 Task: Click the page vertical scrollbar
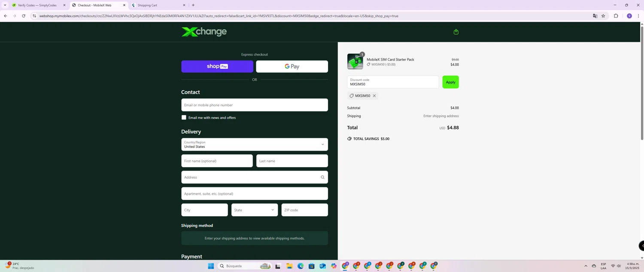[x=642, y=84]
